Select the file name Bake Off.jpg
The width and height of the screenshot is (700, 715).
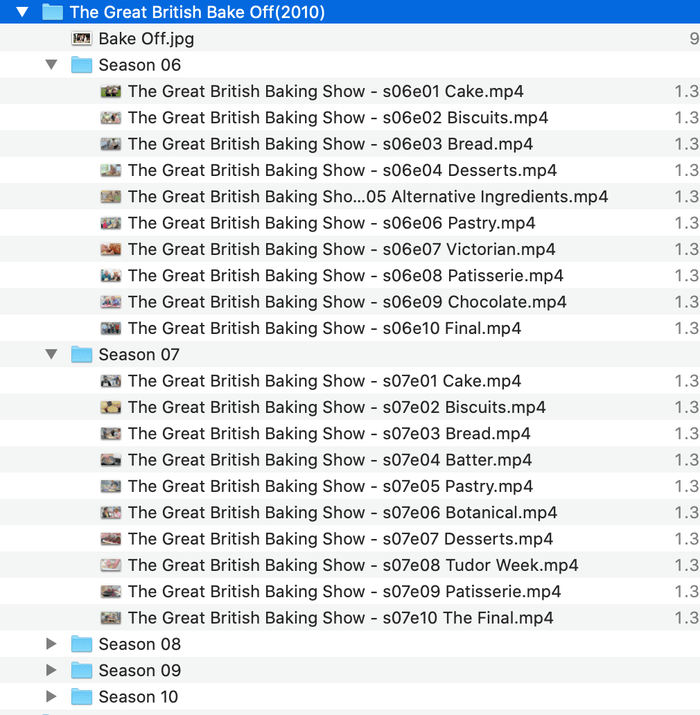[x=146, y=39]
